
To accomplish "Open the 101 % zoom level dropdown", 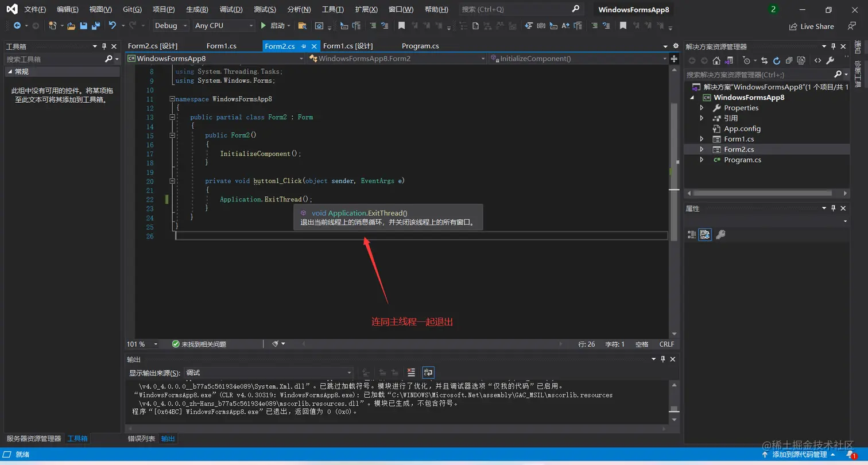I will (142, 344).
